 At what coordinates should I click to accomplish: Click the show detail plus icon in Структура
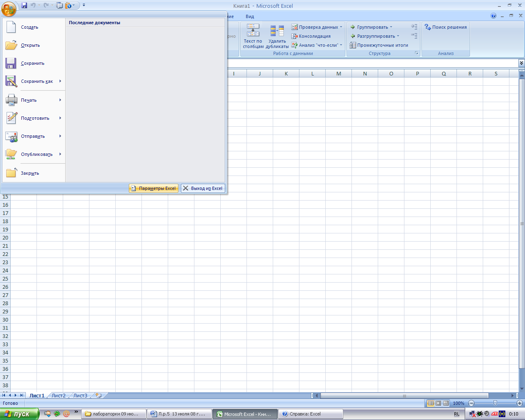pyautogui.click(x=414, y=27)
